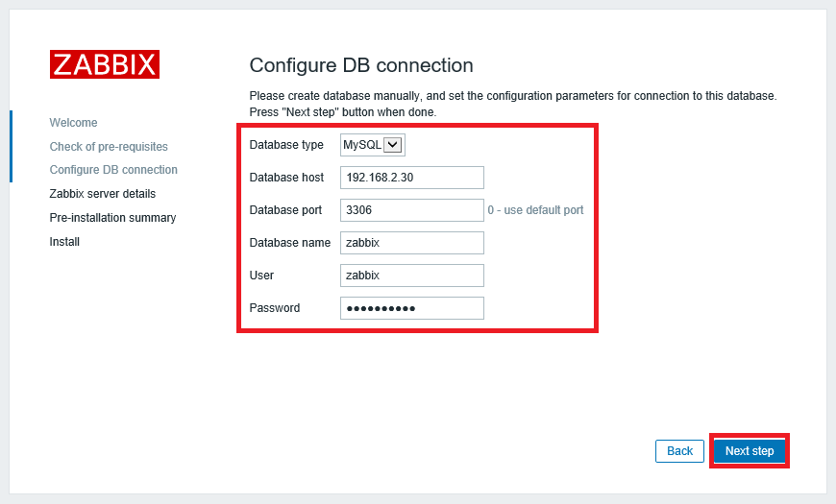Select Check of pre-requisites step
Screen dimensions: 836x504
click(109, 147)
